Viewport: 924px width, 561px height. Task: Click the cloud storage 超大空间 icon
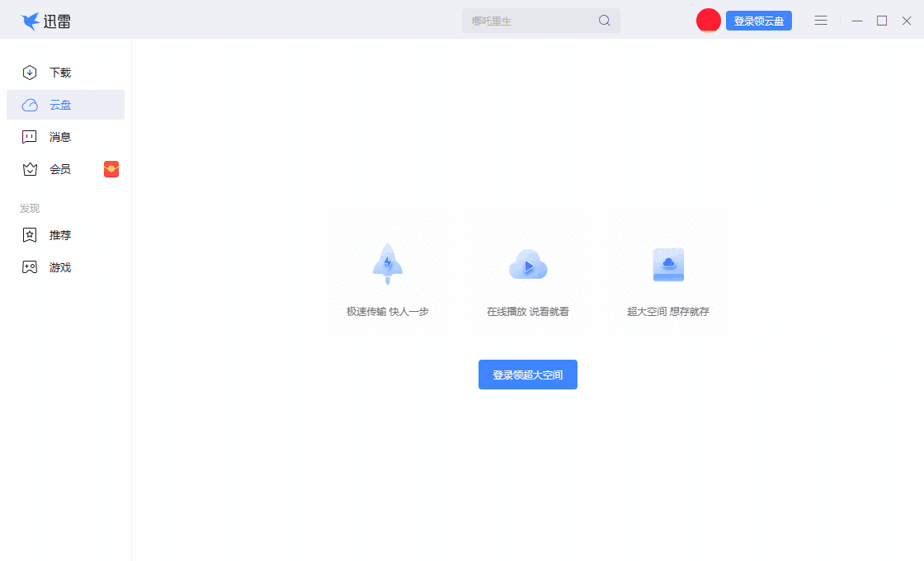[x=668, y=264]
